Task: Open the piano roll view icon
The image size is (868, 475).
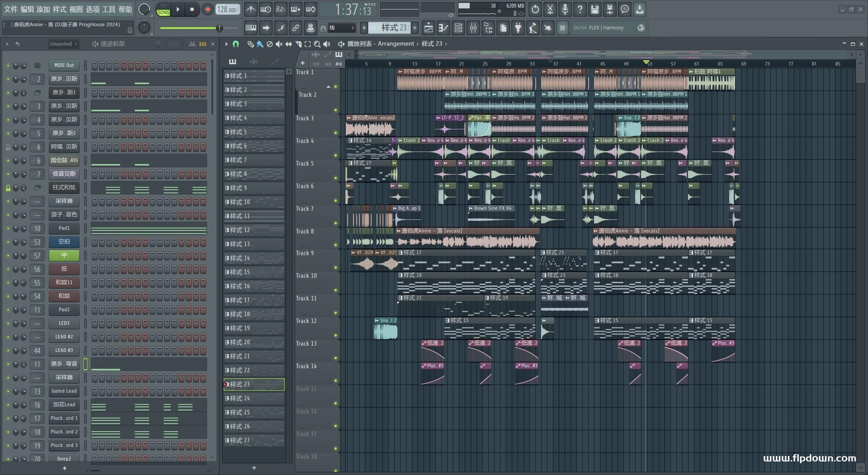Action: pyautogui.click(x=443, y=28)
